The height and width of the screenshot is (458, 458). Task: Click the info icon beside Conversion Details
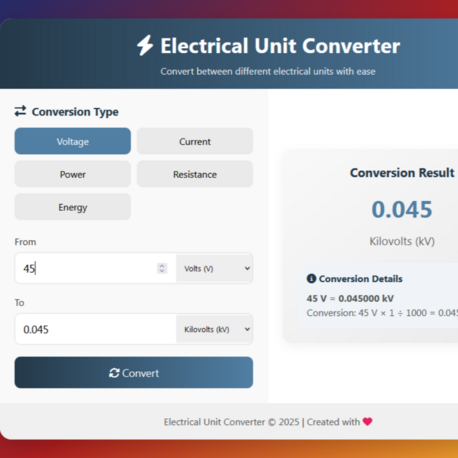click(x=311, y=278)
